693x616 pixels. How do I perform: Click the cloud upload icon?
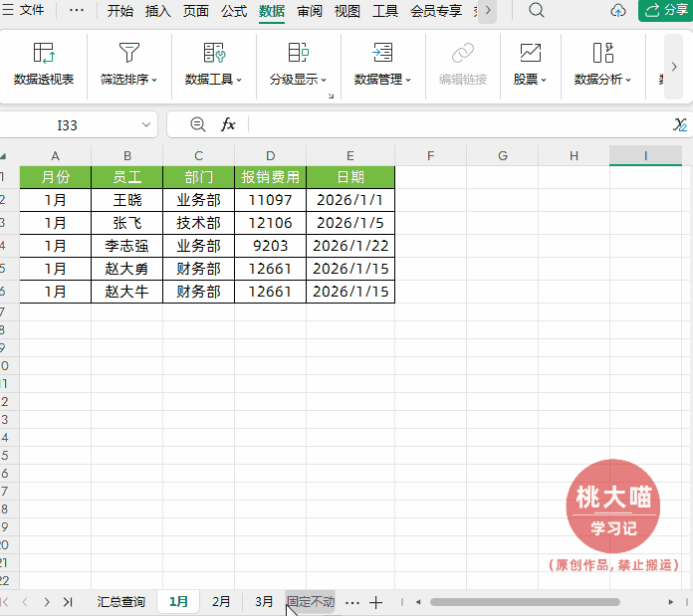(x=618, y=10)
